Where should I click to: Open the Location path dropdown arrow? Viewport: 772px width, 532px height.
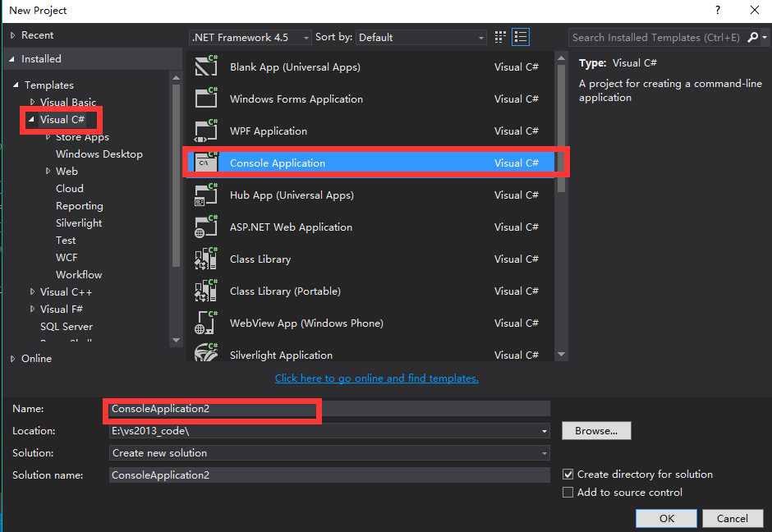click(544, 431)
